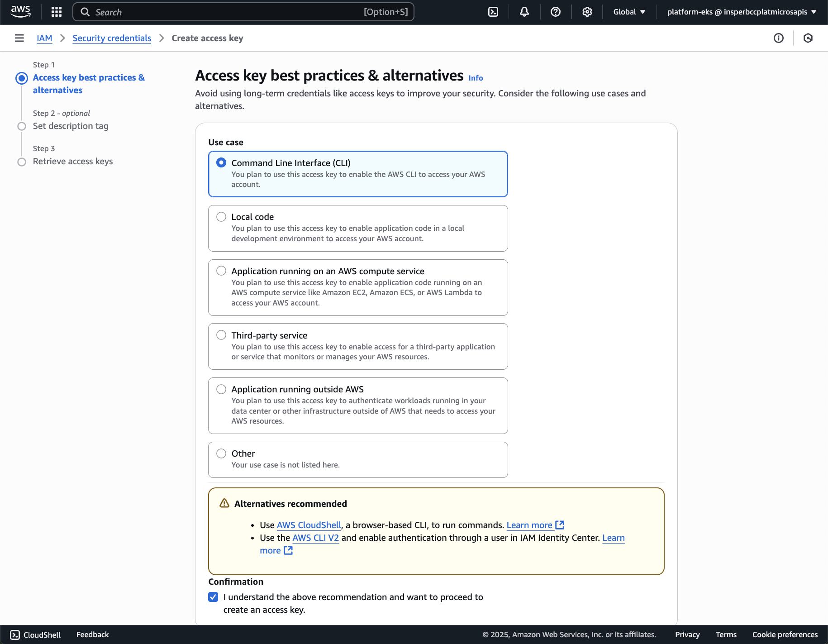Choose the Third-party service use case
The image size is (828, 644).
(x=221, y=335)
